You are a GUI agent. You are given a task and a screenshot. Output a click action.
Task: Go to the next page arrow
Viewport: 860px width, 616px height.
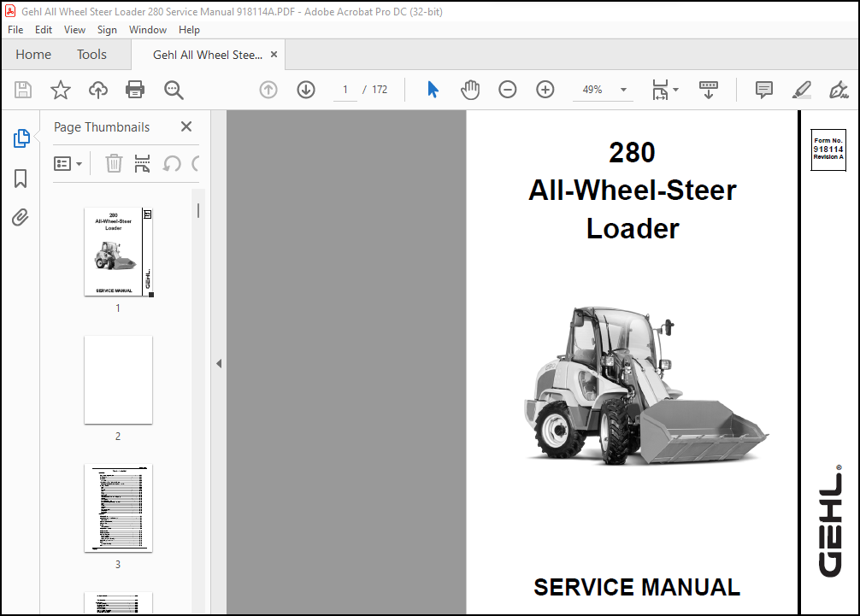306,90
